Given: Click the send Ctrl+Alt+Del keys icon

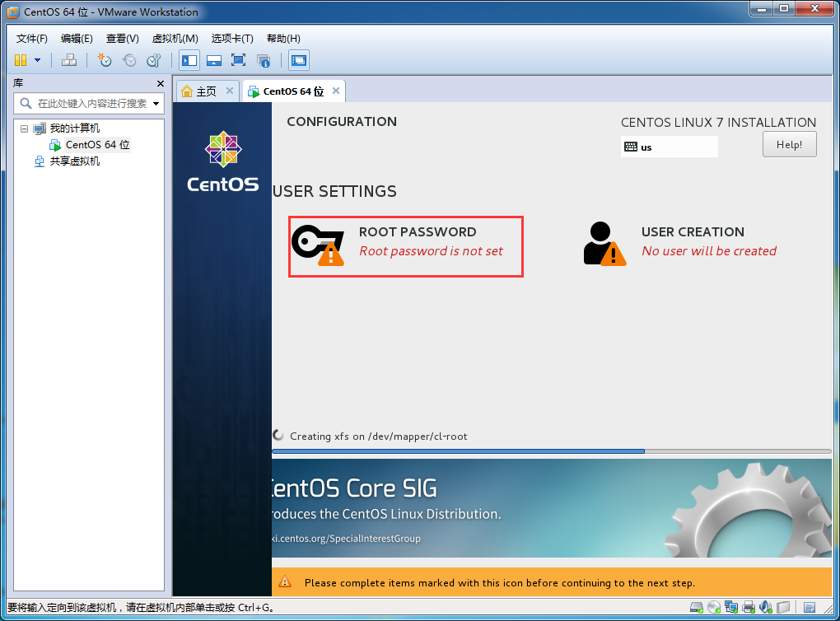Looking at the screenshot, I should [68, 60].
